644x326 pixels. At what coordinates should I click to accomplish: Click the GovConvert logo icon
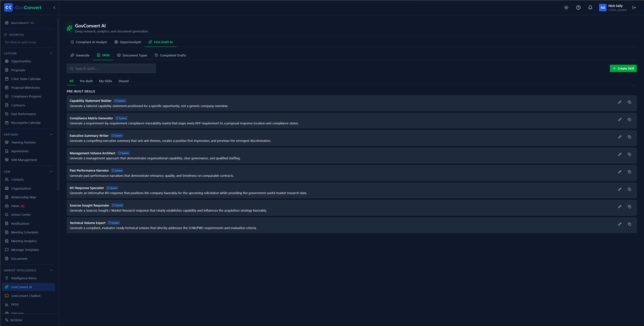(x=9, y=8)
